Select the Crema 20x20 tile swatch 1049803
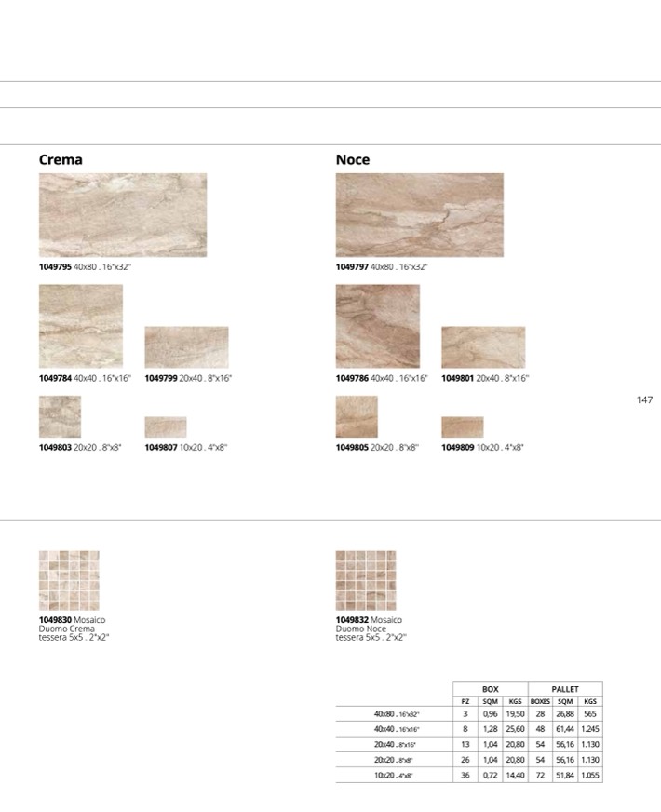The image size is (661, 812). point(60,417)
